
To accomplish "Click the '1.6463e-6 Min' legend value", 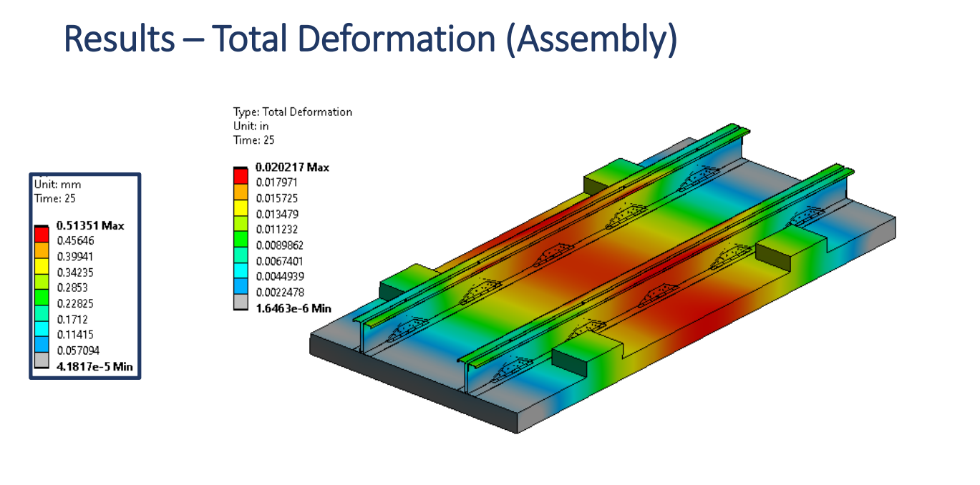I will (293, 308).
